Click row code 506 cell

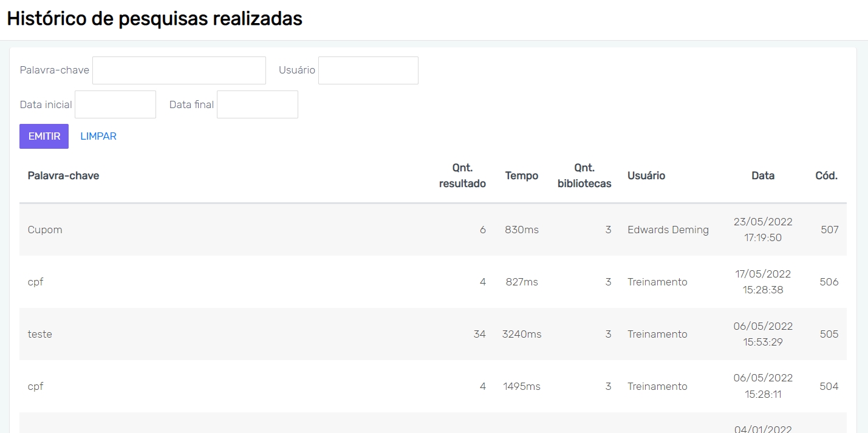click(829, 282)
